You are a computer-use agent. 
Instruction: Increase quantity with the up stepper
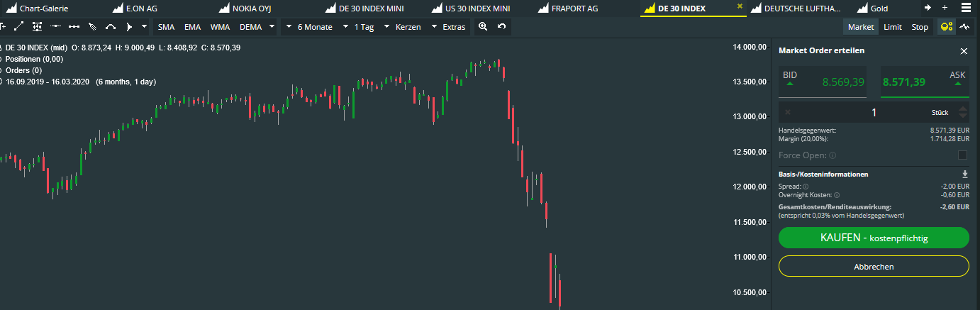tap(962, 109)
